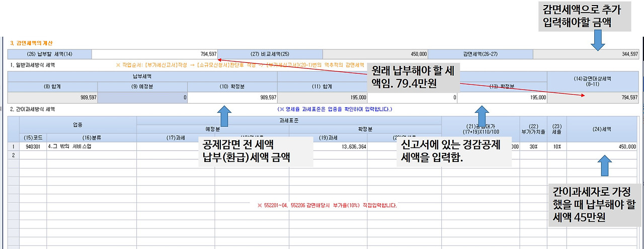Screen dimensions: 644x249
Task: Select the 940301 business code cell
Action: tap(33, 147)
